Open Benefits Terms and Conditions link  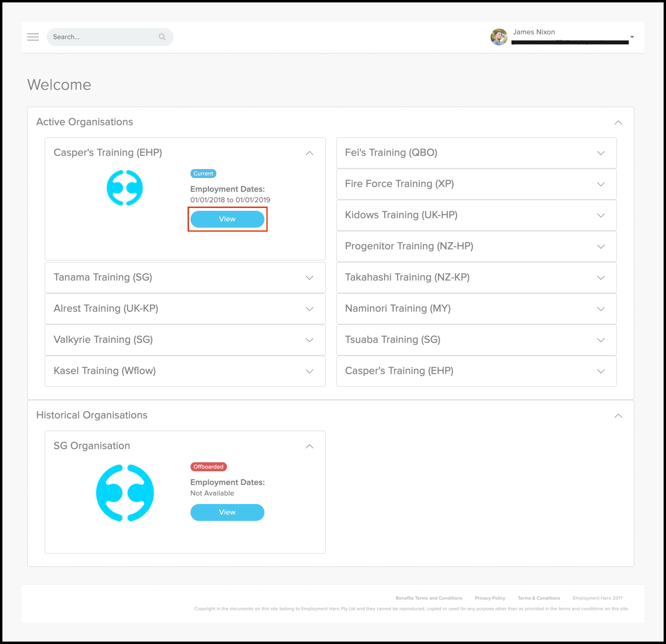(x=429, y=598)
